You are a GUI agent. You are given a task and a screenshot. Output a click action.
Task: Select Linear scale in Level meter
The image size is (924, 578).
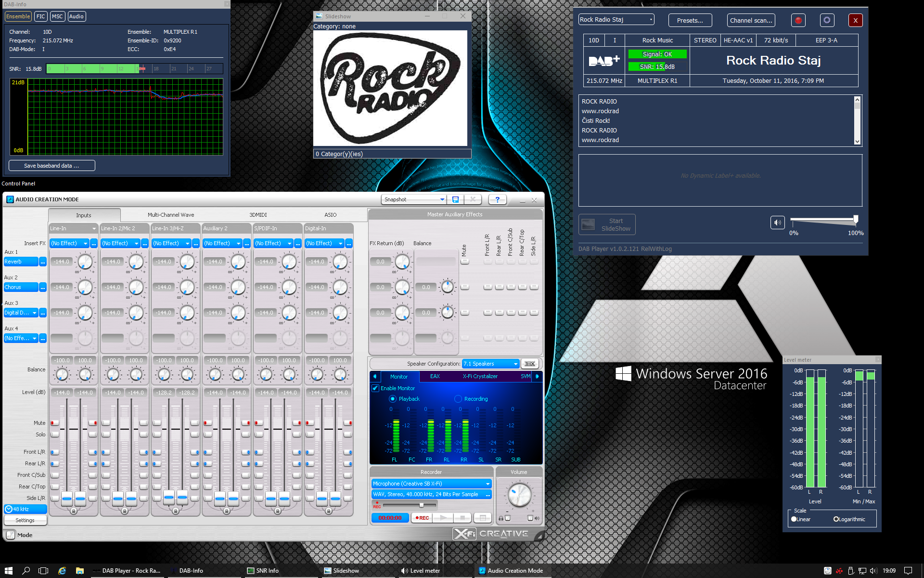tap(794, 519)
